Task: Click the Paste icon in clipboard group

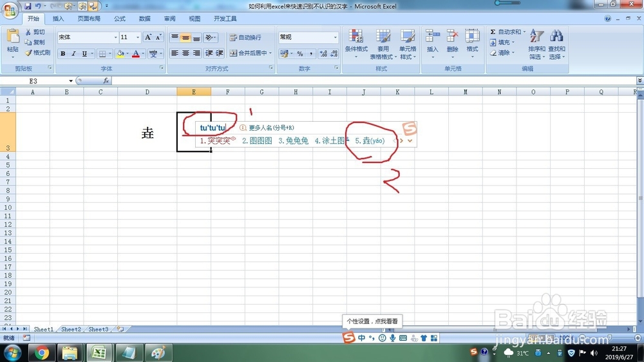Action: 13,37
